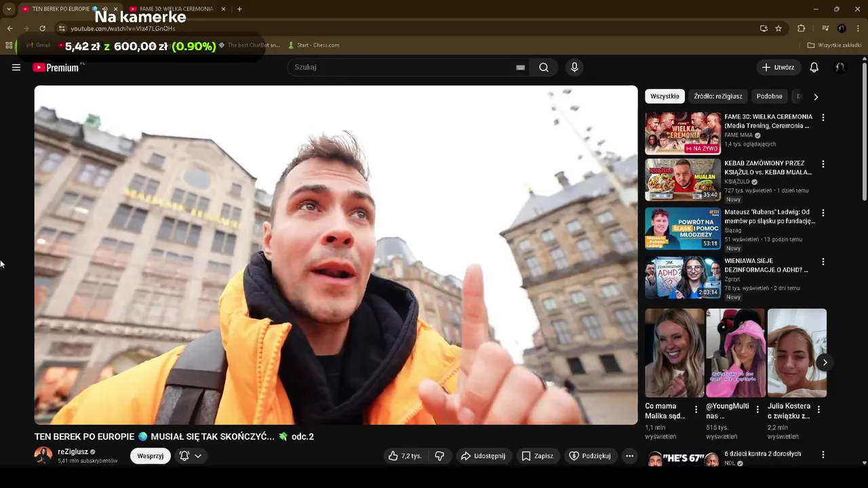Toggle channel notification bell for reZigiusz
This screenshot has height=488, width=868.
(x=184, y=456)
